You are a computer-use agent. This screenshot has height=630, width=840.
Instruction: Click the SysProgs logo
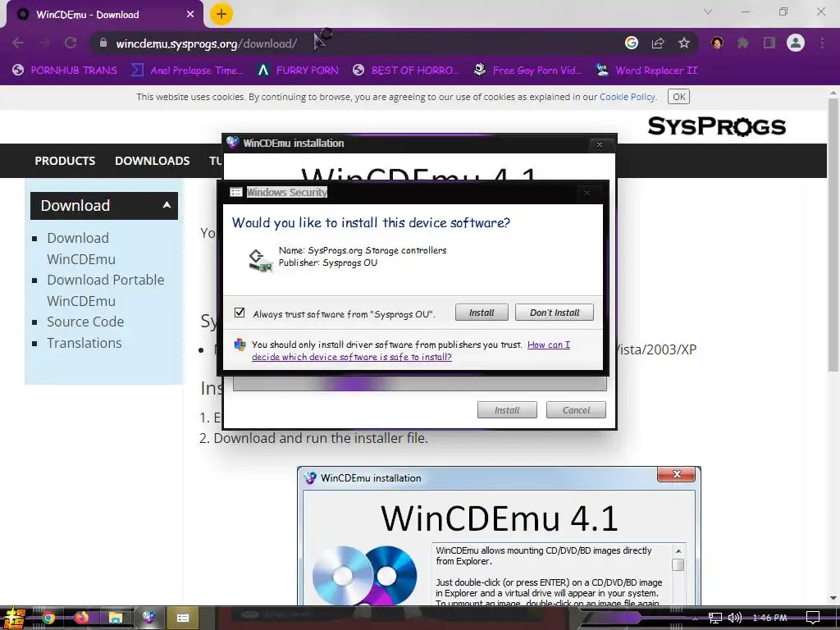(717, 126)
